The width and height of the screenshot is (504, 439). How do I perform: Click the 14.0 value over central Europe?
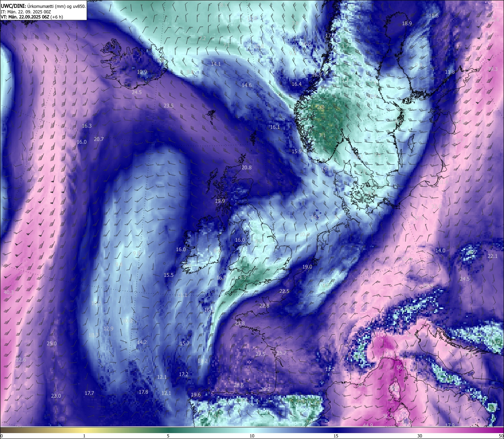[x=440, y=250]
